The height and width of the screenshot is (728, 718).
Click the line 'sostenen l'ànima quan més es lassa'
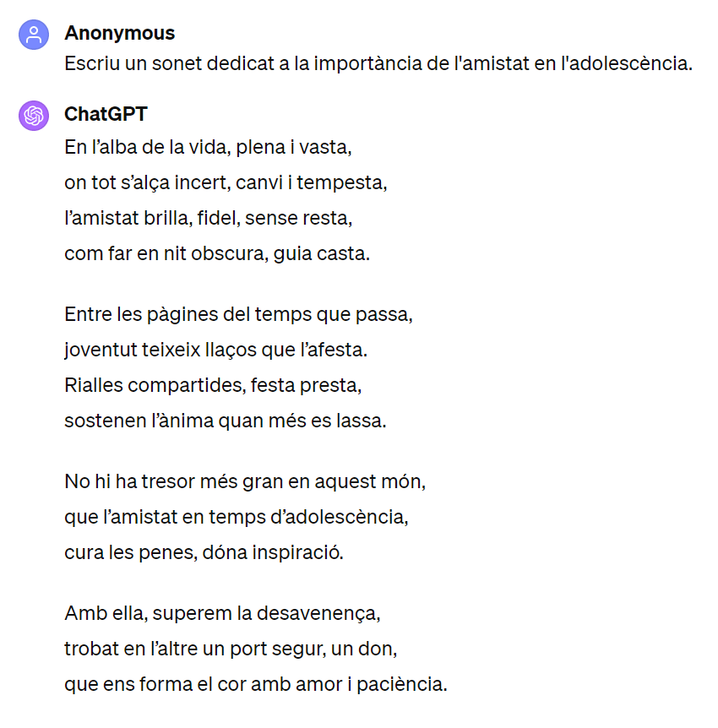225,421
